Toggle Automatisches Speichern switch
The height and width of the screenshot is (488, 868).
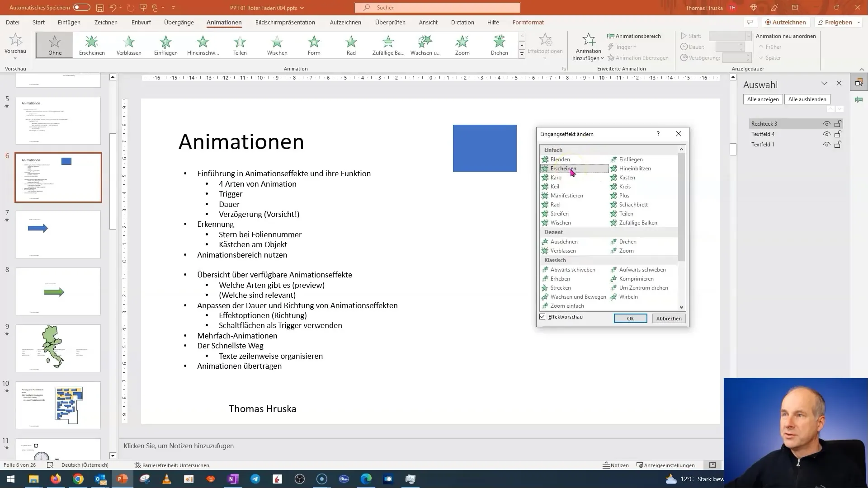(82, 8)
